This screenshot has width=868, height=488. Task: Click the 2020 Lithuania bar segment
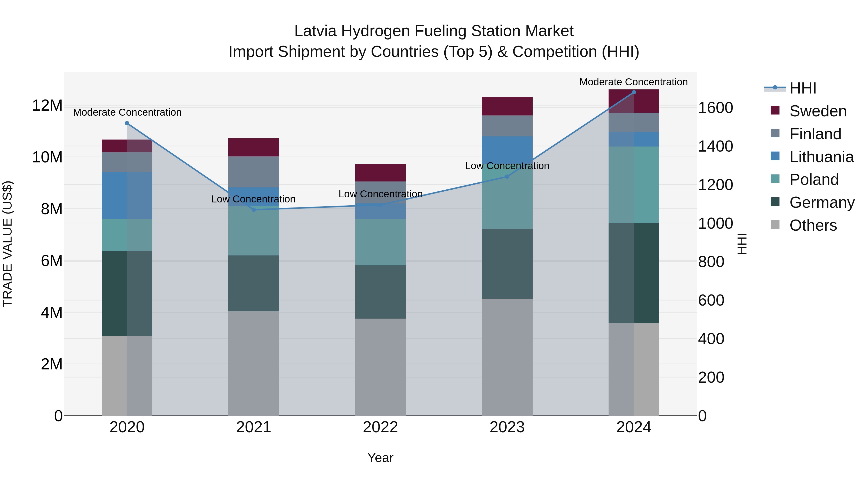click(127, 195)
